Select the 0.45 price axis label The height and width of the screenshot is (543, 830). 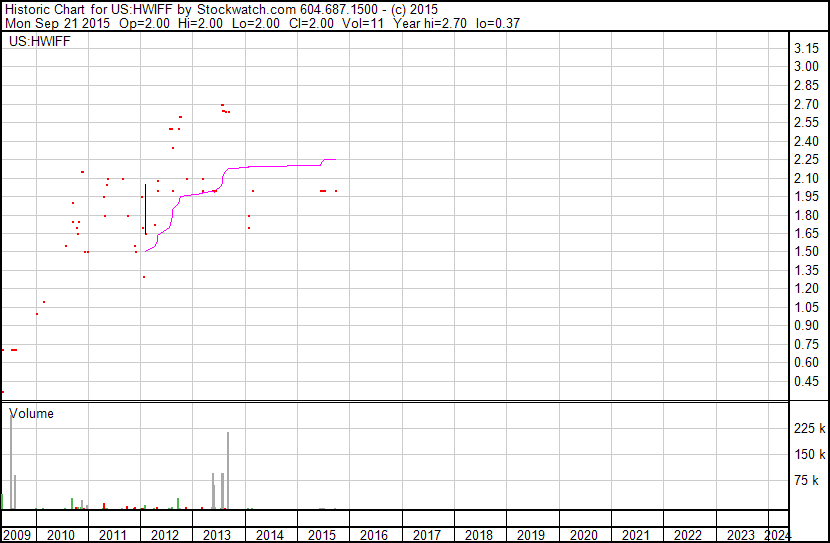pos(806,381)
